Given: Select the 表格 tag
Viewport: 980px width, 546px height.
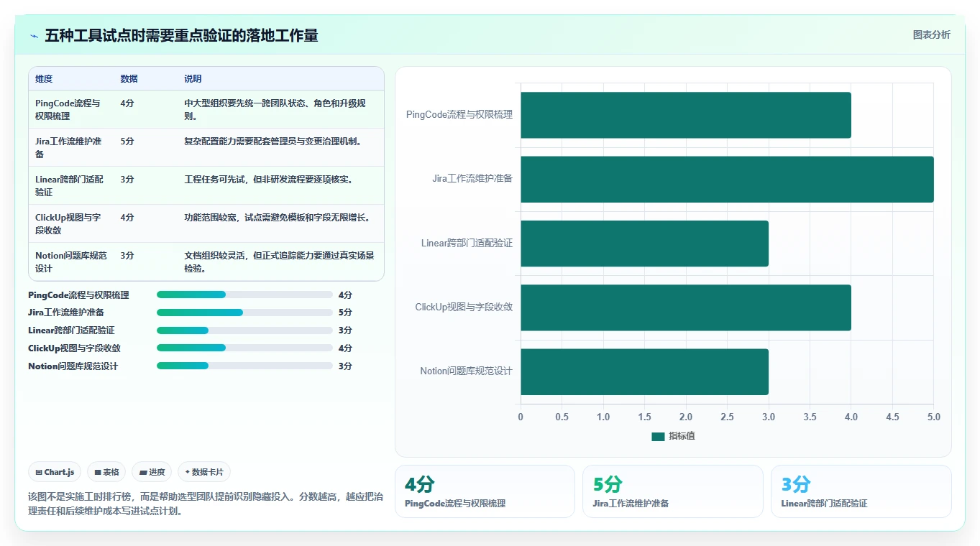Looking at the screenshot, I should [106, 472].
